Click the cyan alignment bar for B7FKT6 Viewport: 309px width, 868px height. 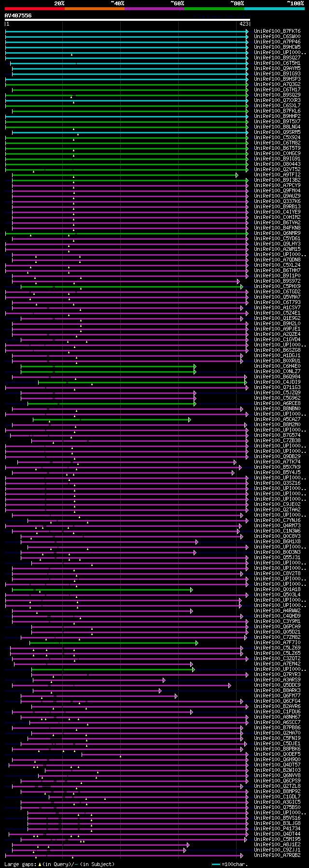tap(126, 31)
